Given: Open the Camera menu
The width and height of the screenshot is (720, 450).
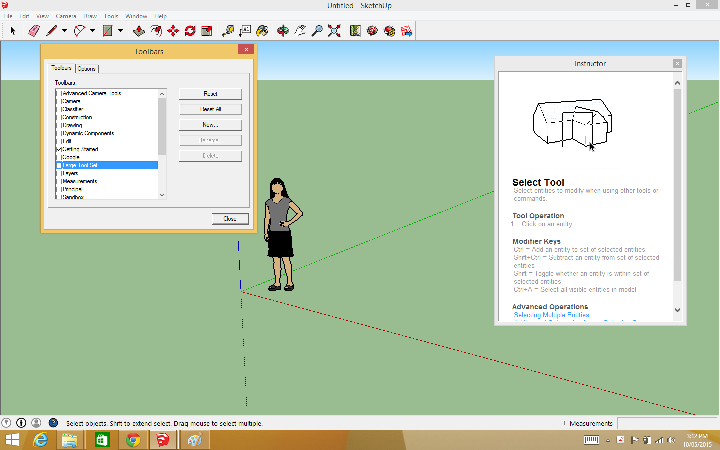Looking at the screenshot, I should click(66, 17).
